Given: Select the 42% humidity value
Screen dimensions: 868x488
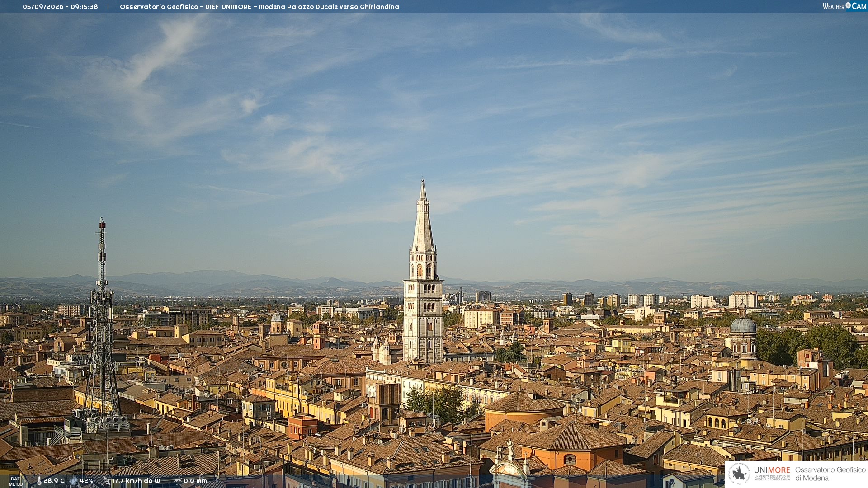Looking at the screenshot, I should tap(86, 481).
